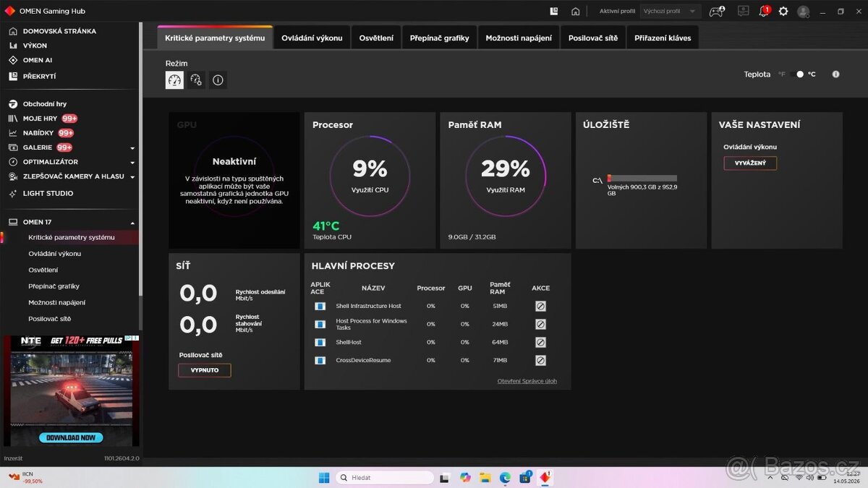End the Shell Infrastructure Host process
The image size is (868, 488).
tap(540, 307)
